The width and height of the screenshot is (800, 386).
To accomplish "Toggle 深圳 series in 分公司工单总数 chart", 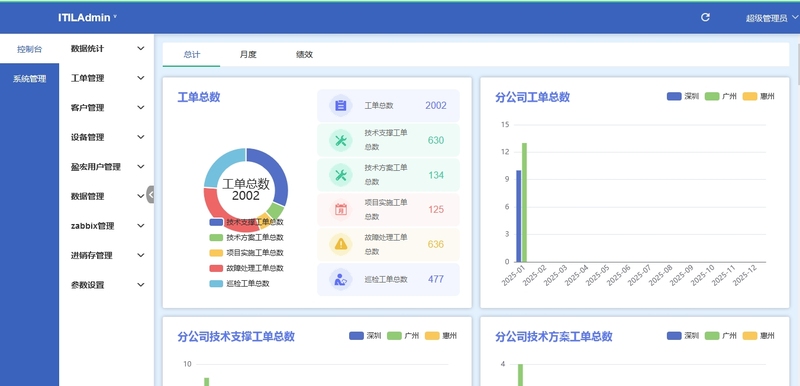I will click(x=683, y=96).
